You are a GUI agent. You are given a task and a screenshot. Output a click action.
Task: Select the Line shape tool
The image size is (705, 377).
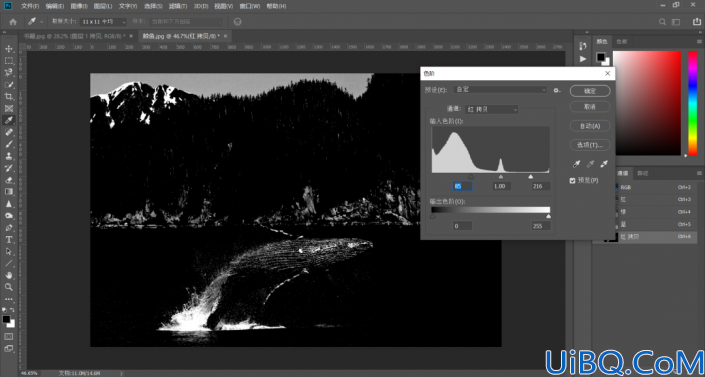[9, 263]
